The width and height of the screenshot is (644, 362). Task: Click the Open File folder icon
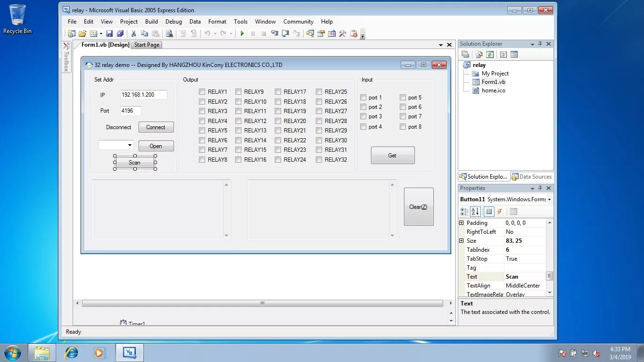coord(83,33)
